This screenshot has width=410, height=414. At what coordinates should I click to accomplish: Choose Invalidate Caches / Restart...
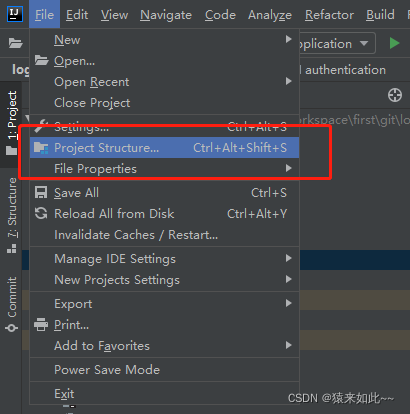coord(165,235)
